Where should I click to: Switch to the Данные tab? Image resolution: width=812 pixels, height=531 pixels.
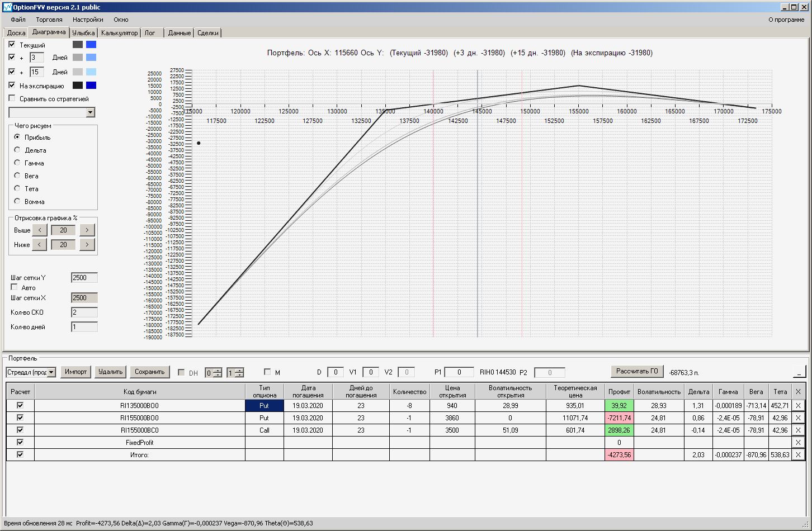pyautogui.click(x=180, y=33)
